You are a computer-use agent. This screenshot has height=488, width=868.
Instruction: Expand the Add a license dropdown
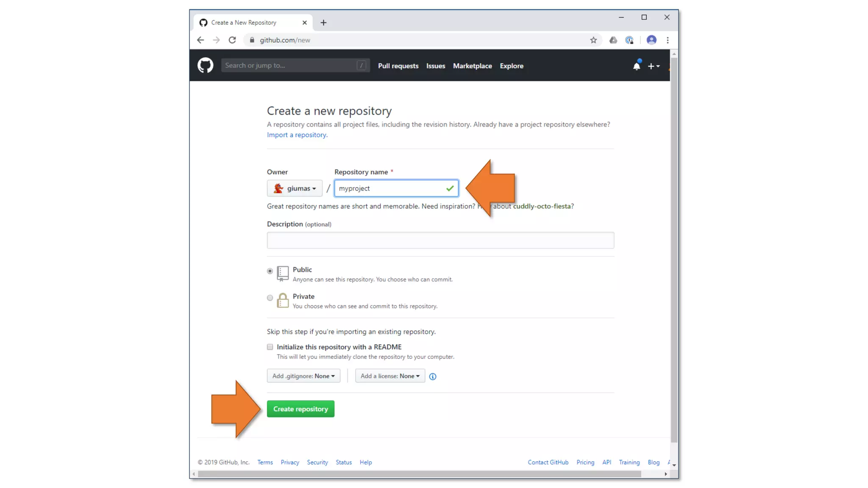click(390, 376)
